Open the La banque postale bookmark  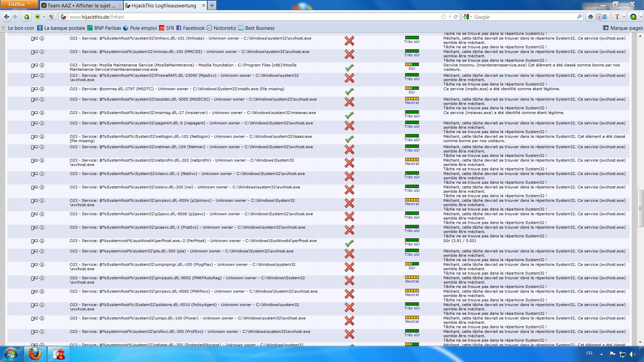tap(61, 28)
